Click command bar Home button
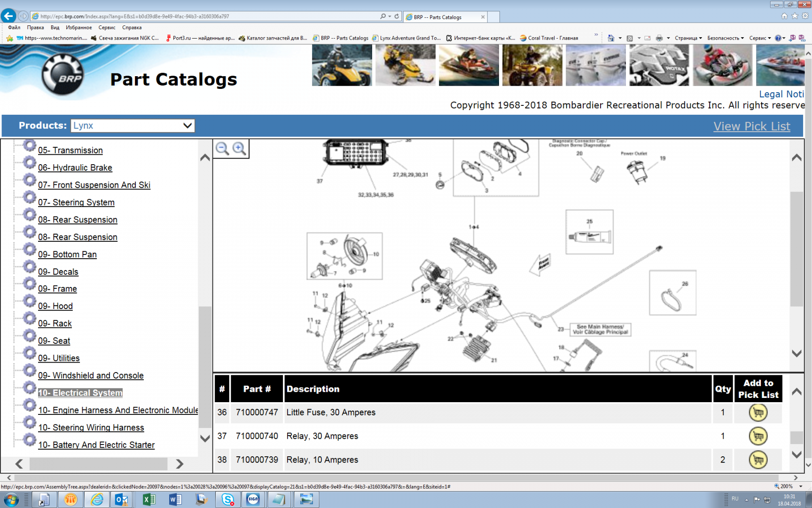The image size is (812, 508). pyautogui.click(x=611, y=38)
